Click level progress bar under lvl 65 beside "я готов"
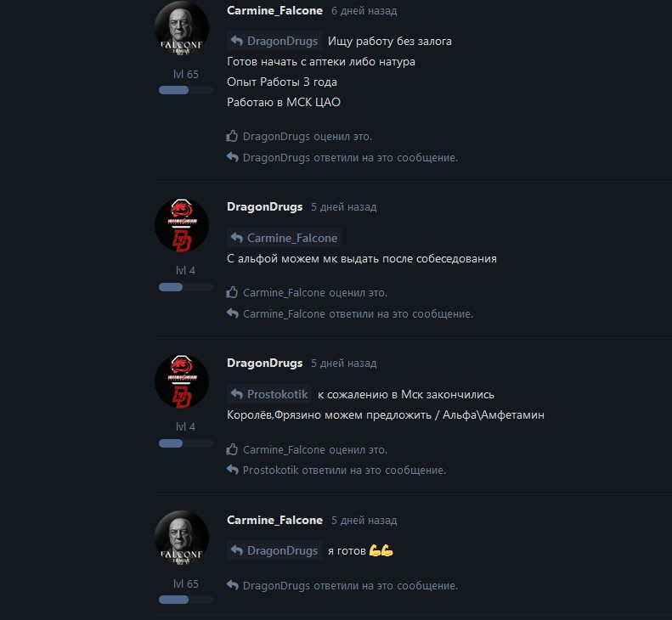Viewport: 672px width, 620px height. click(185, 600)
